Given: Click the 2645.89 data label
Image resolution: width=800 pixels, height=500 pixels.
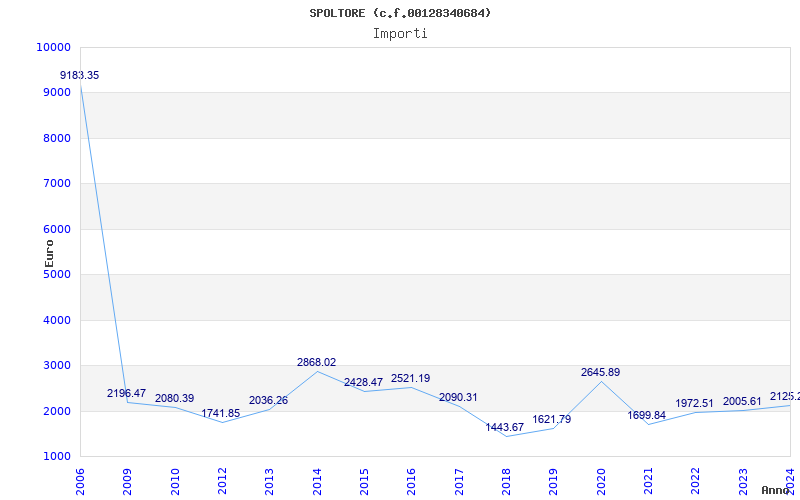Looking at the screenshot, I should coord(601,372).
